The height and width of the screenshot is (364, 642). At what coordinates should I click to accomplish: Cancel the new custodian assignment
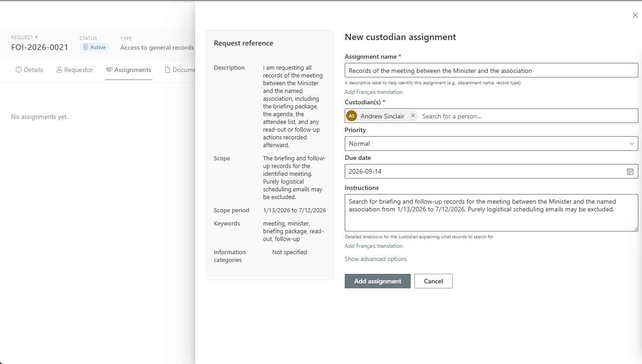point(434,281)
